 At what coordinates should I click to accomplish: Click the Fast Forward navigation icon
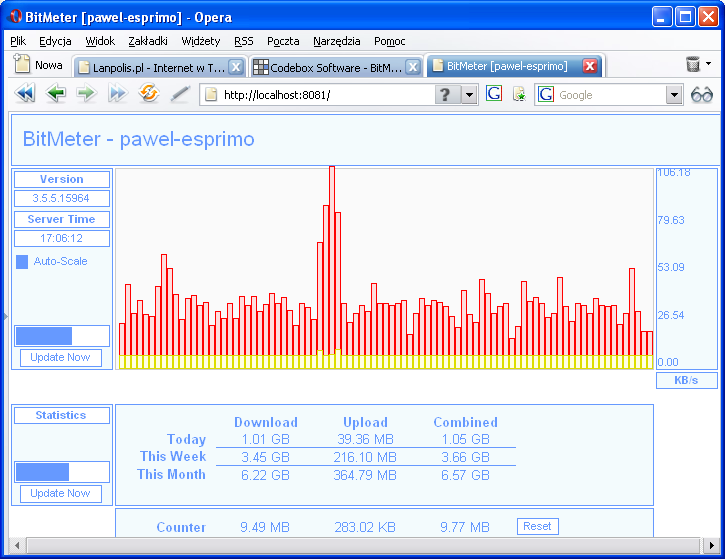coord(118,94)
